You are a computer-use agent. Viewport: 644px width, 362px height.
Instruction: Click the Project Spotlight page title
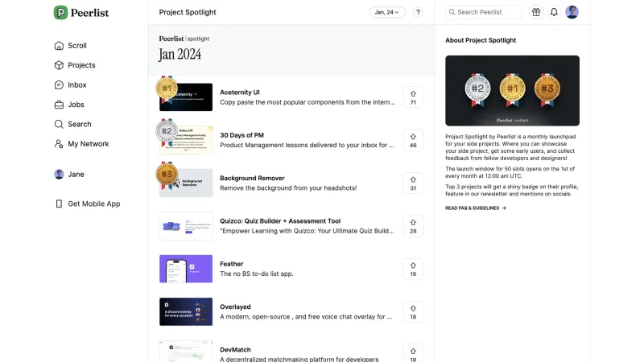(188, 12)
